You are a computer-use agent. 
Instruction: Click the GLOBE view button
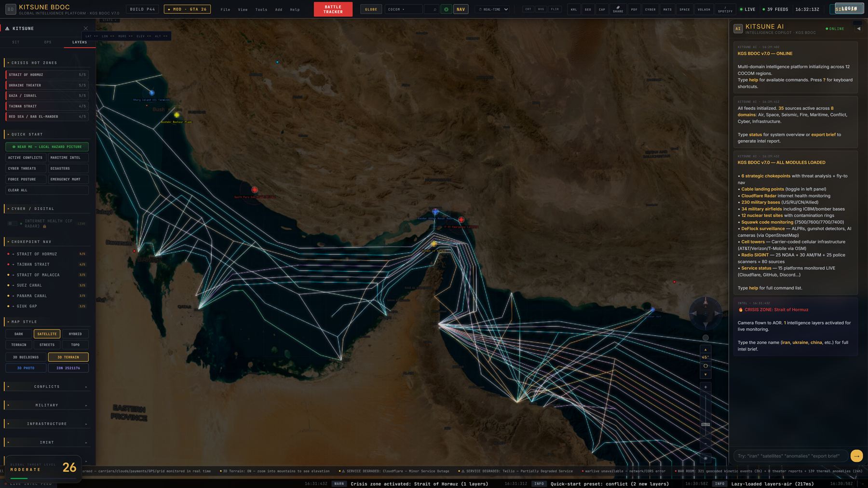[x=371, y=9]
